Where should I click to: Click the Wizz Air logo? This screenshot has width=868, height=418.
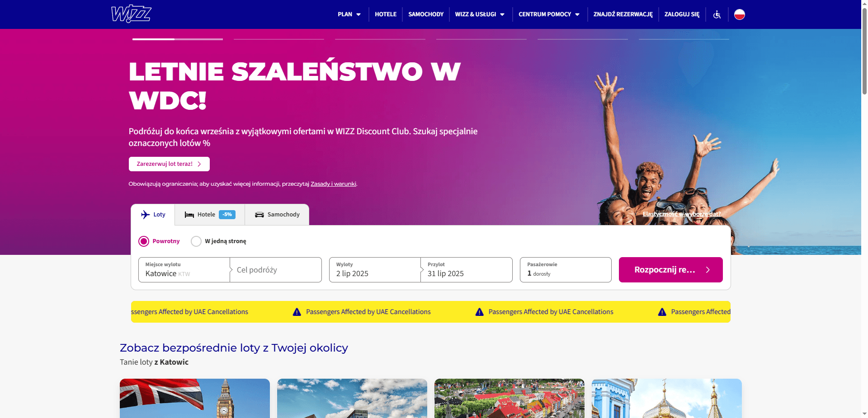131,14
